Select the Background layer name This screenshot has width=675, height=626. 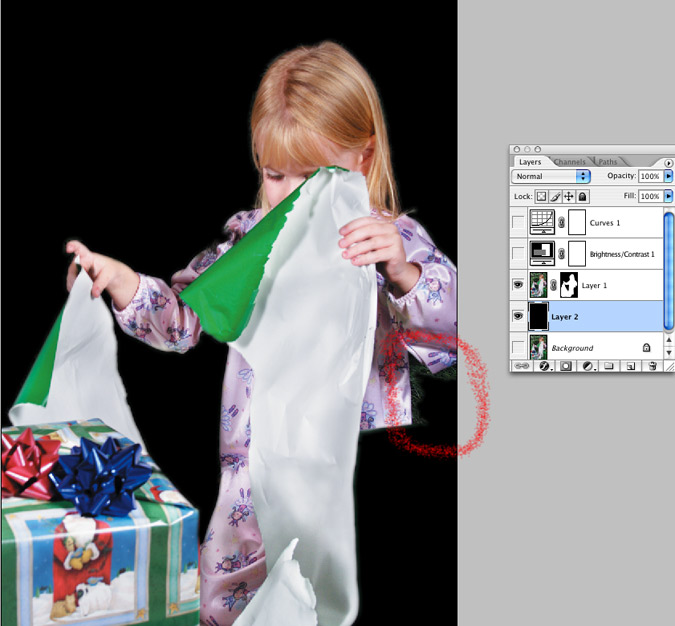tap(572, 348)
